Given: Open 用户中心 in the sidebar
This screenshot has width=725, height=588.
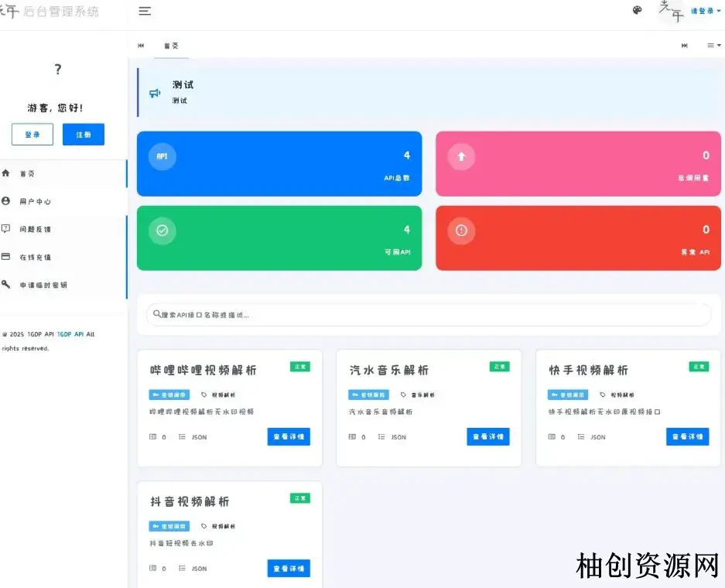Looking at the screenshot, I should click(36, 201).
